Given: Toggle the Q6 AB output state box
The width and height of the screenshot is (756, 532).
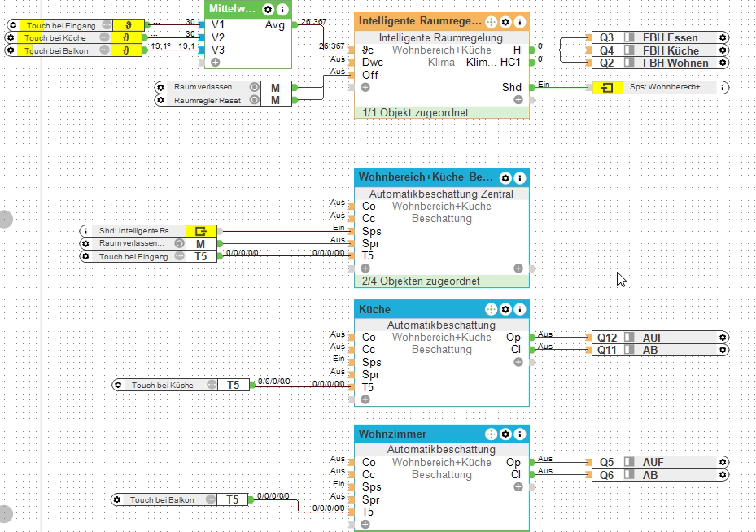Looking at the screenshot, I should (x=629, y=475).
